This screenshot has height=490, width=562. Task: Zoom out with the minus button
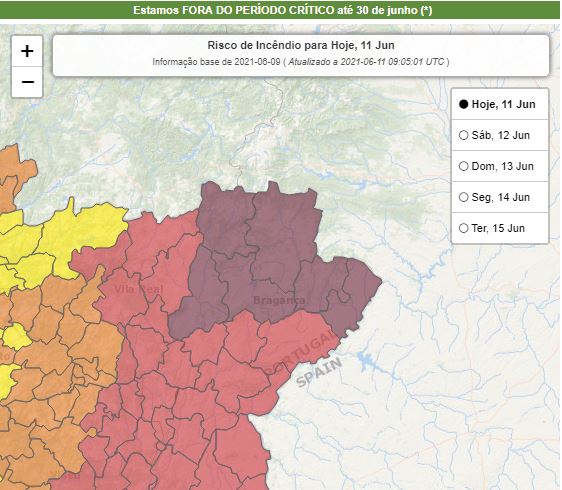(x=27, y=82)
